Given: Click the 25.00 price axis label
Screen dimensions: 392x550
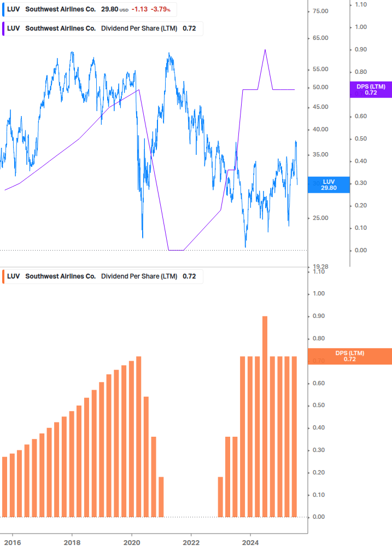Looking at the screenshot, I should (x=320, y=218).
